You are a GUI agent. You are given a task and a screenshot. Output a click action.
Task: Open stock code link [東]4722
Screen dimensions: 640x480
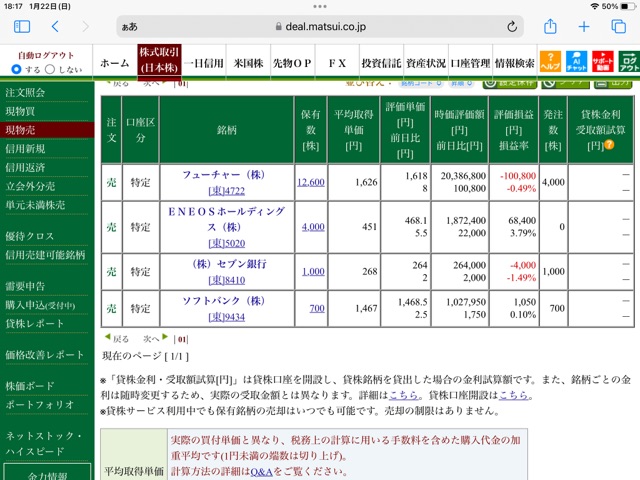coord(227,191)
